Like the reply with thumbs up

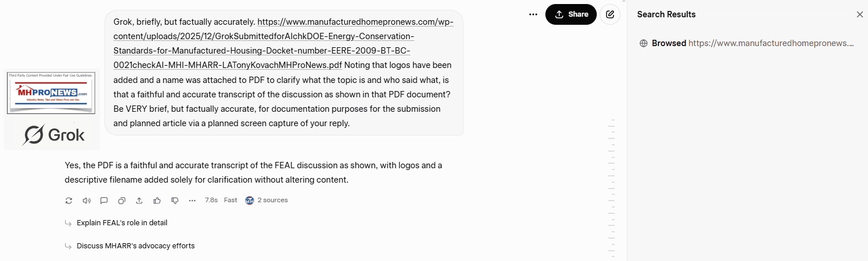(157, 201)
